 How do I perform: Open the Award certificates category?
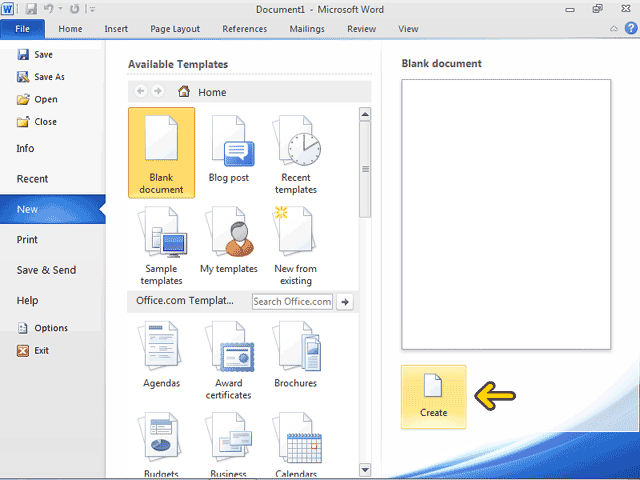[x=229, y=360]
